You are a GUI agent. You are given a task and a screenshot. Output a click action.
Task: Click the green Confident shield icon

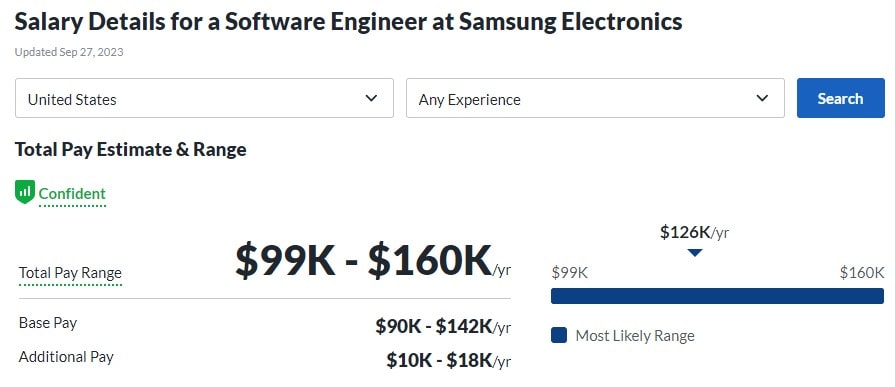pyautogui.click(x=25, y=192)
